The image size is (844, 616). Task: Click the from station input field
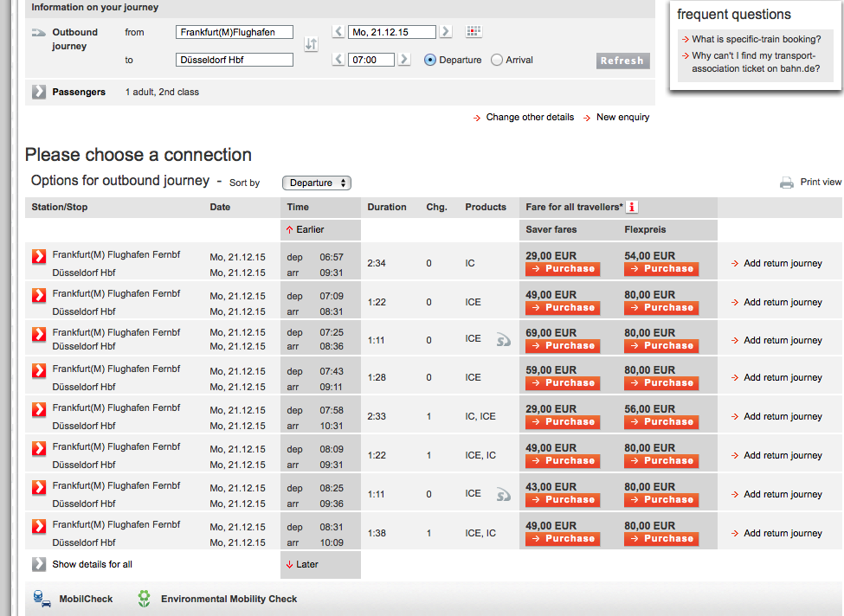(x=234, y=32)
